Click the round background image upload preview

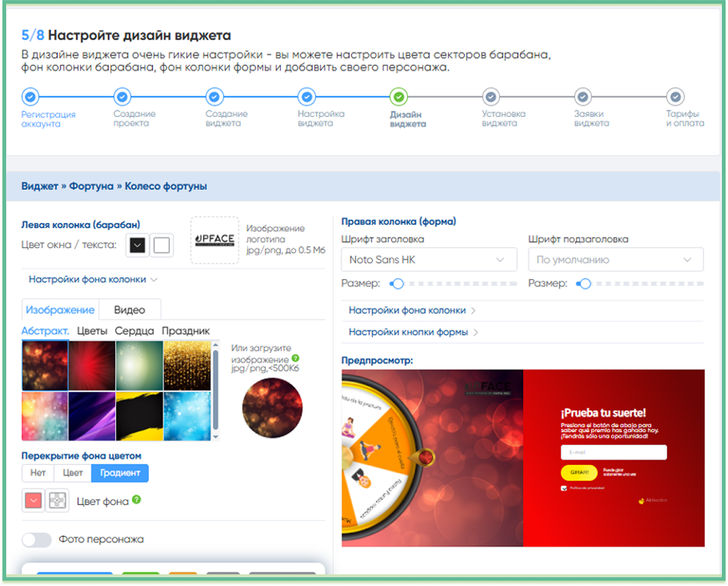(271, 408)
